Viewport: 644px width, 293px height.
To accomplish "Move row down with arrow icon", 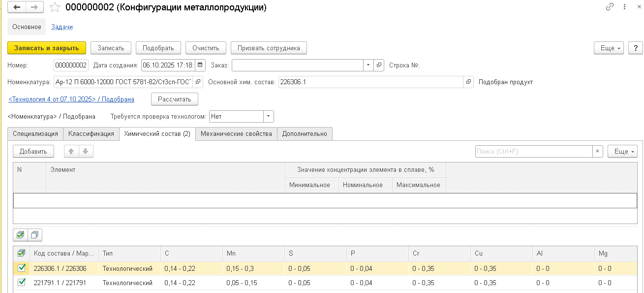I will (x=85, y=152).
